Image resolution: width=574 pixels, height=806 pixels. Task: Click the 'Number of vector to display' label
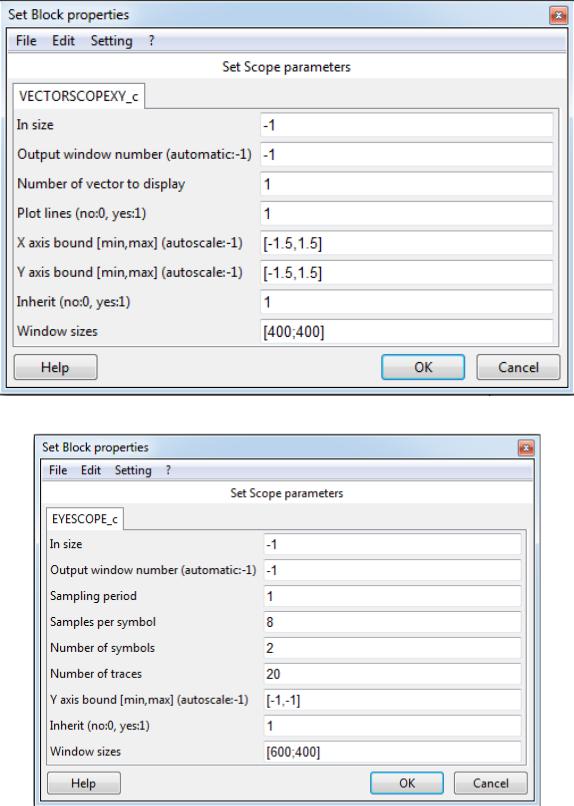(x=101, y=184)
